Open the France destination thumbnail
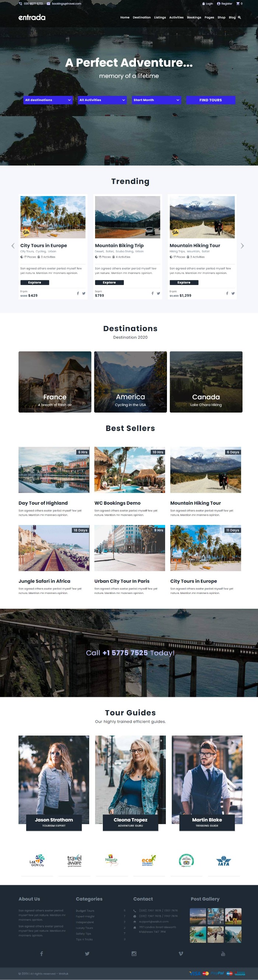The width and height of the screenshot is (258, 980). (55, 382)
